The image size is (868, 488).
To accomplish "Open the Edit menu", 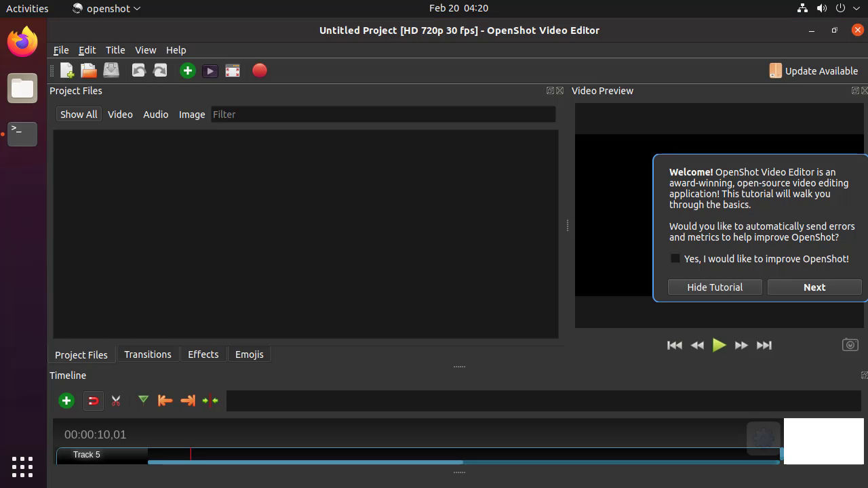I will pyautogui.click(x=87, y=50).
